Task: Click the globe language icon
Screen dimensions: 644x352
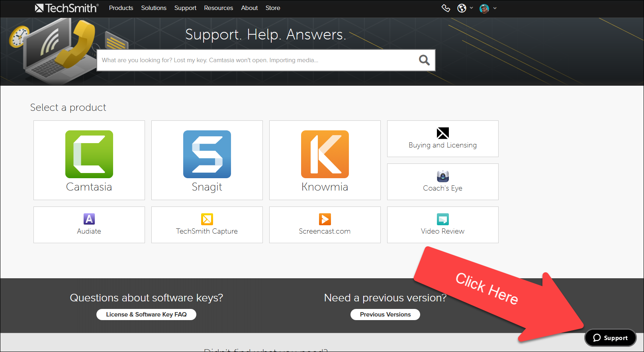Action: [x=462, y=8]
